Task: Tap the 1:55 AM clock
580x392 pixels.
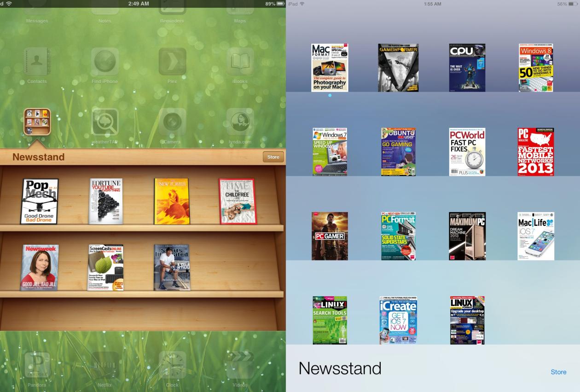Action: coord(432,4)
